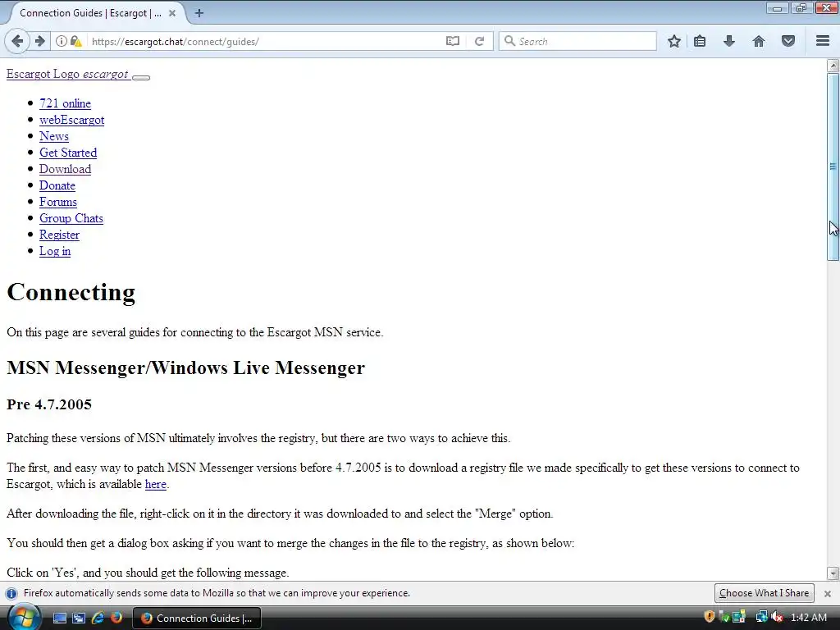Go to the News page
The image size is (840, 630).
coord(53,136)
